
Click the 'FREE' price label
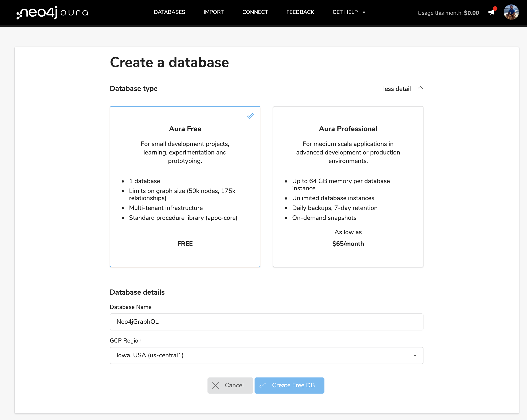point(185,244)
